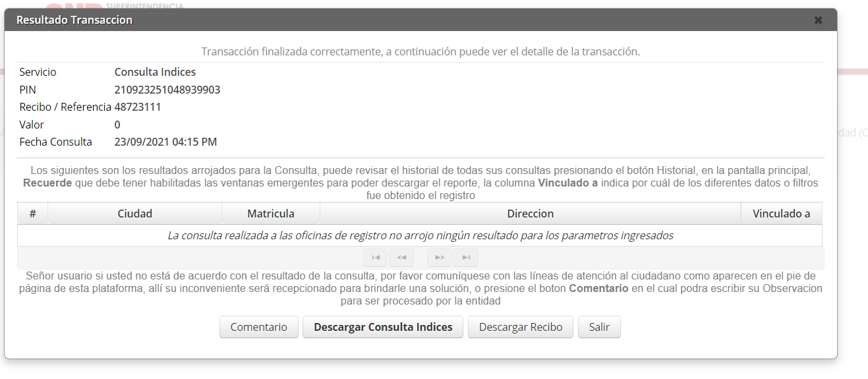The height and width of the screenshot is (379, 868).
Task: Go to previous page of results
Action: (401, 258)
